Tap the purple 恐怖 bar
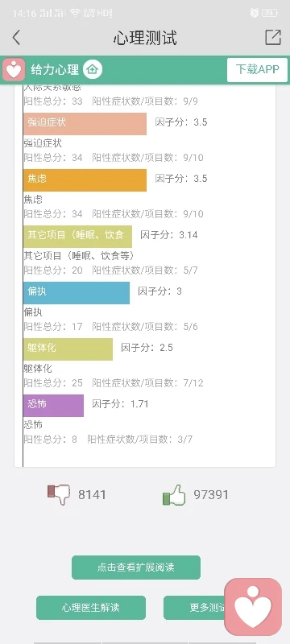The height and width of the screenshot is (644, 290). click(53, 406)
